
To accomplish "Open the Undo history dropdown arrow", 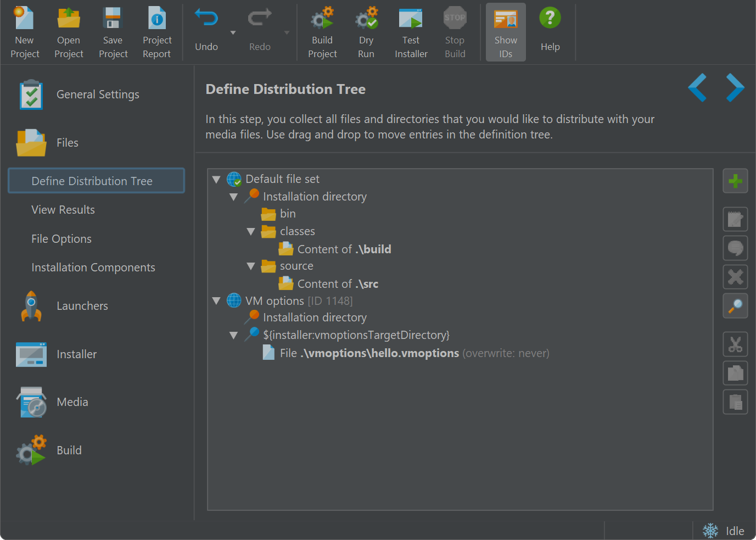I will tap(233, 33).
